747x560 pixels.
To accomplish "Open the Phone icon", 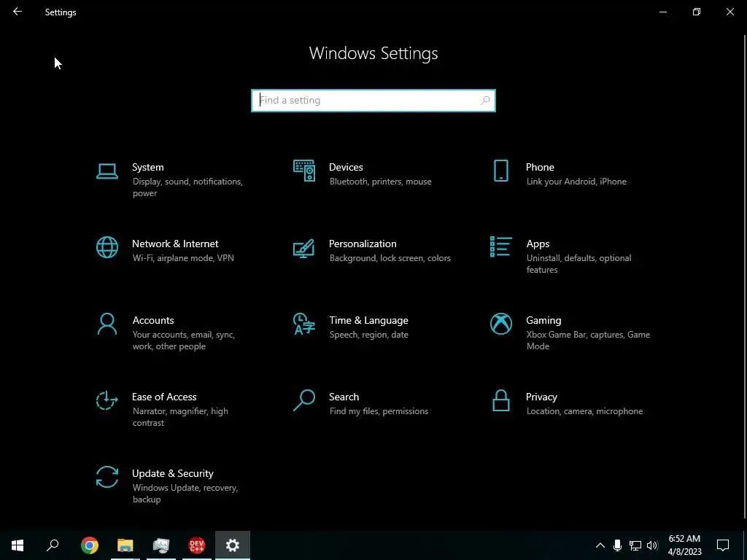I will [500, 171].
